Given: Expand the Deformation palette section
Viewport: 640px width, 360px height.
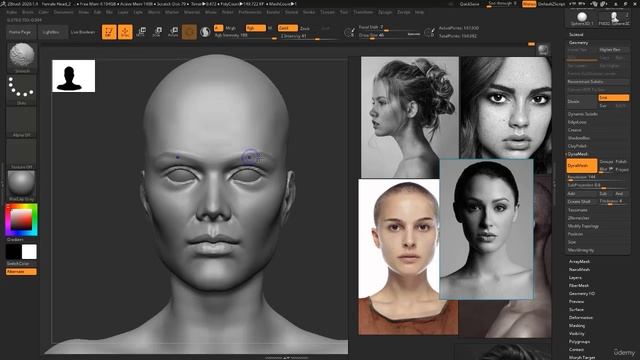Looking at the screenshot, I should [x=580, y=318].
